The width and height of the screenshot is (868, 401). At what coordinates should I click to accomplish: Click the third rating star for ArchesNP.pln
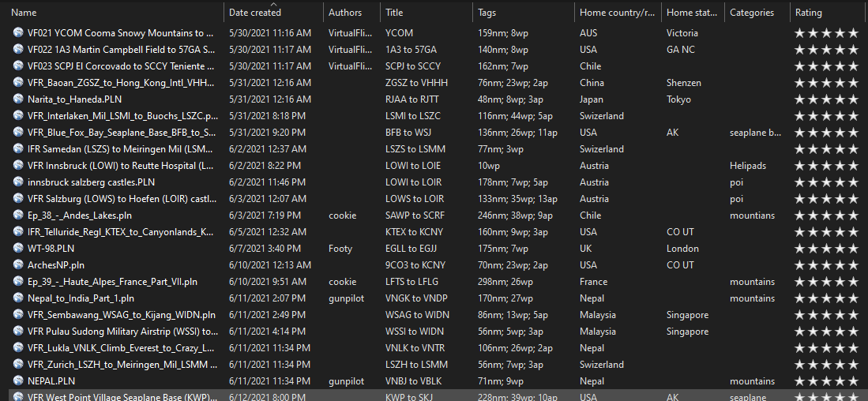coord(826,265)
